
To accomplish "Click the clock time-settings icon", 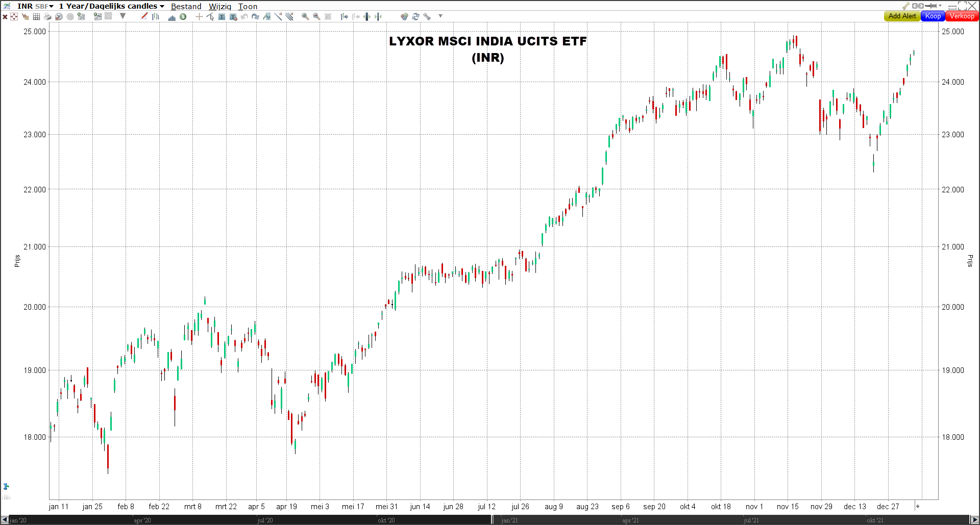I will [x=59, y=17].
